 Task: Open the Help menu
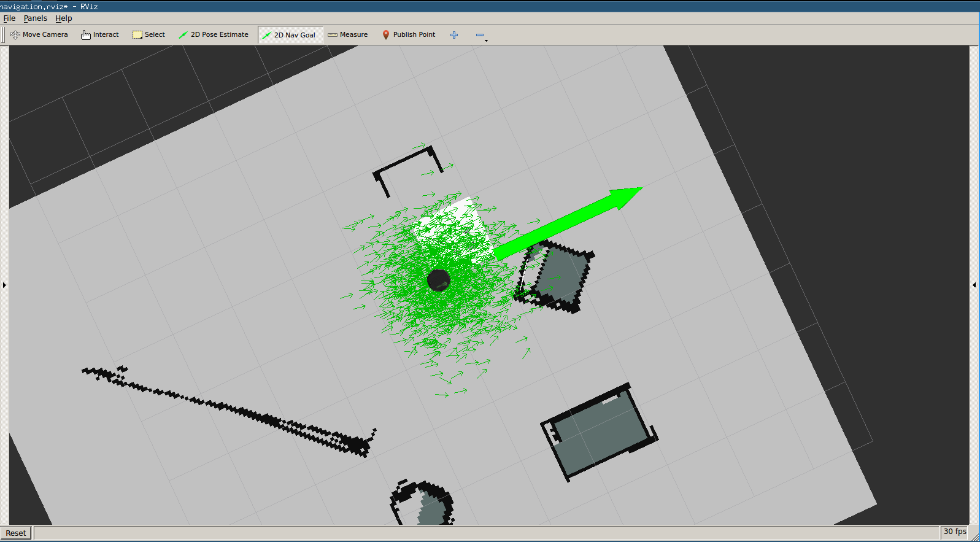tap(64, 18)
